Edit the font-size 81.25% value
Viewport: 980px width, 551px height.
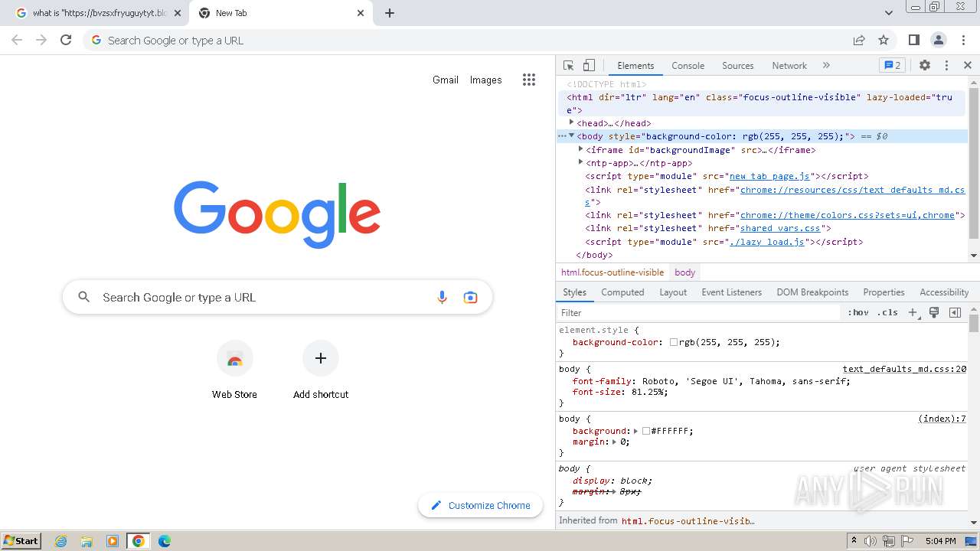[x=649, y=392]
